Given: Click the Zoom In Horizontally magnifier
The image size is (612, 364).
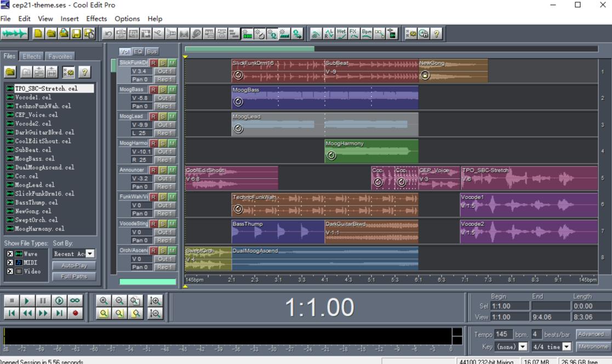Looking at the screenshot, I should click(x=103, y=301).
